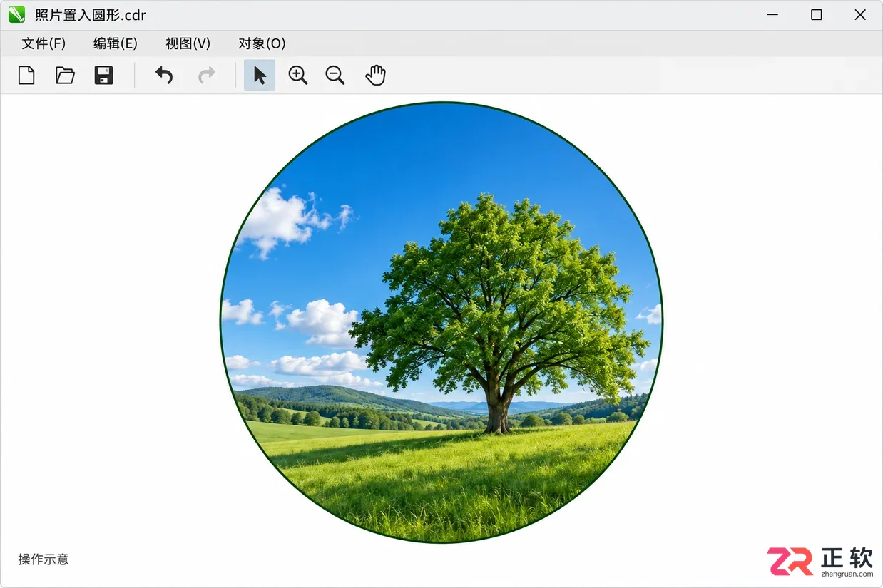Minimize the window

tap(772, 15)
